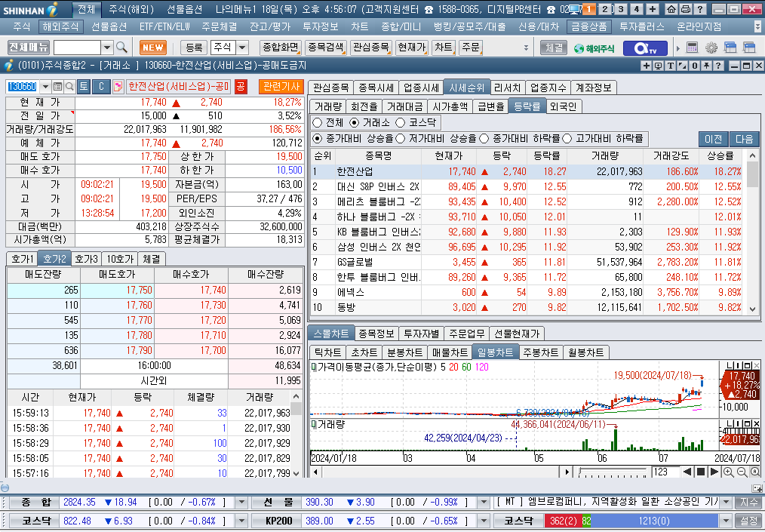The image size is (765, 532).
Task: Select the 전체 market radio button
Action: point(317,122)
